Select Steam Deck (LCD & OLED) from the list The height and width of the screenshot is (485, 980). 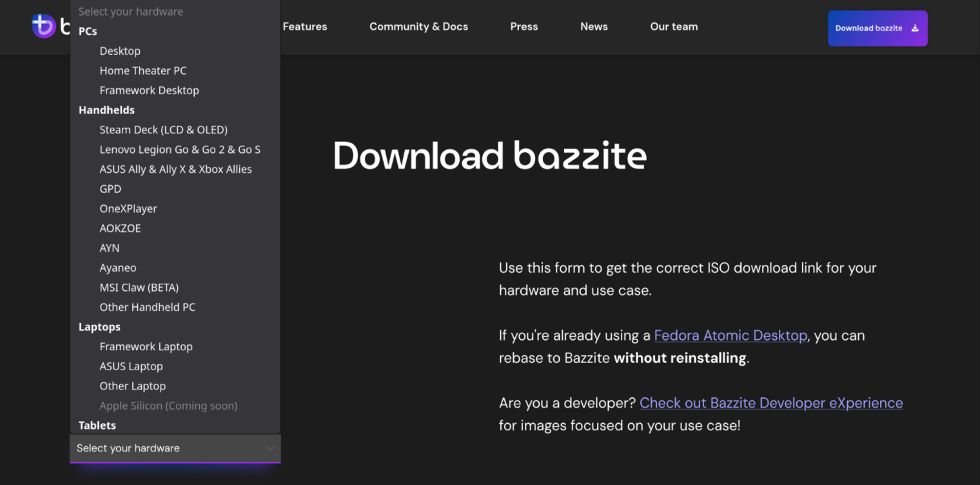click(163, 130)
